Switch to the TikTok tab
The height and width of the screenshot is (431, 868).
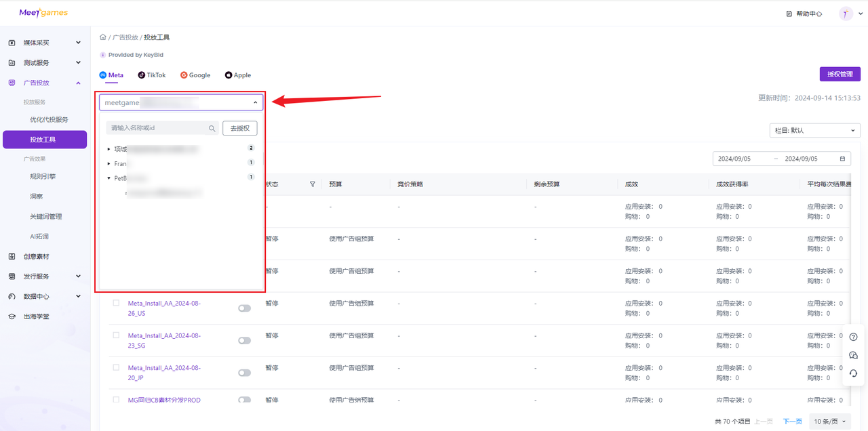[152, 75]
